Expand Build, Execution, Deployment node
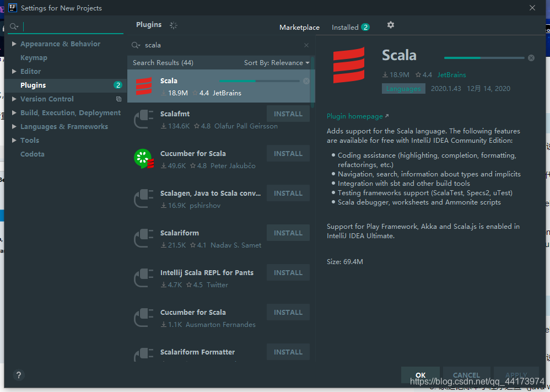 [14, 112]
